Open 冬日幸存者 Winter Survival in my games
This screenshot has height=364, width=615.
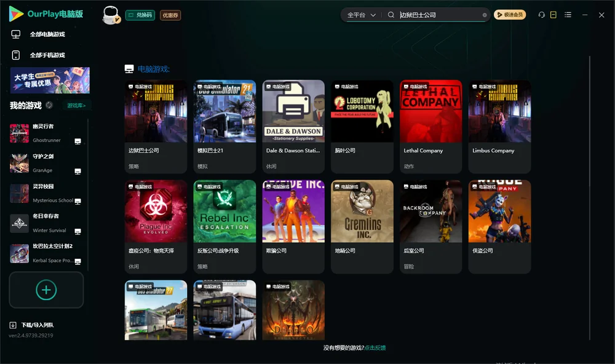click(x=45, y=223)
